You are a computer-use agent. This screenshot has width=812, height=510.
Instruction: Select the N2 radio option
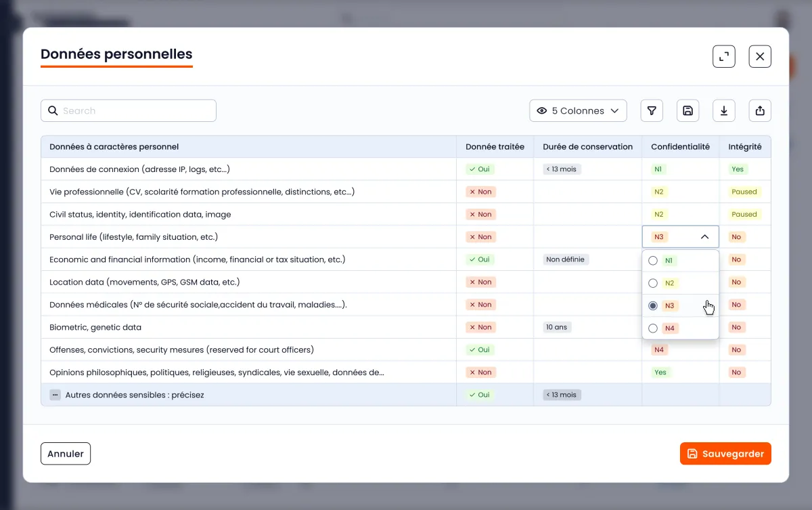click(653, 283)
